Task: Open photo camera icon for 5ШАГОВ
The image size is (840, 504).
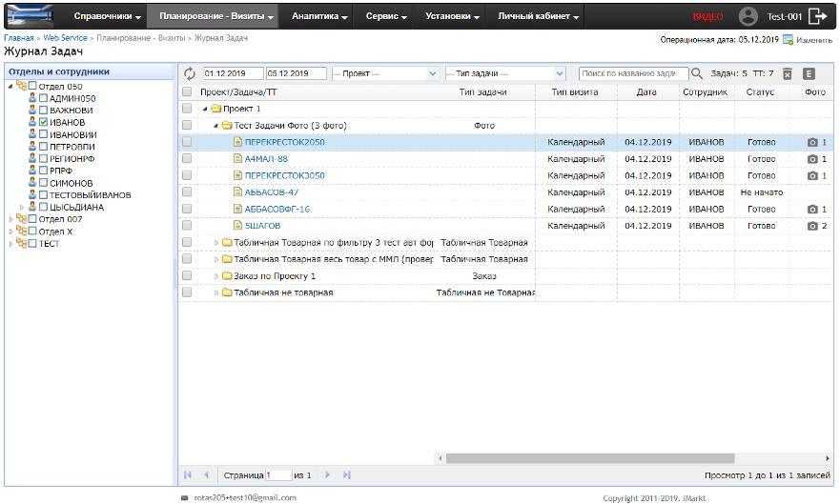Action: [812, 226]
